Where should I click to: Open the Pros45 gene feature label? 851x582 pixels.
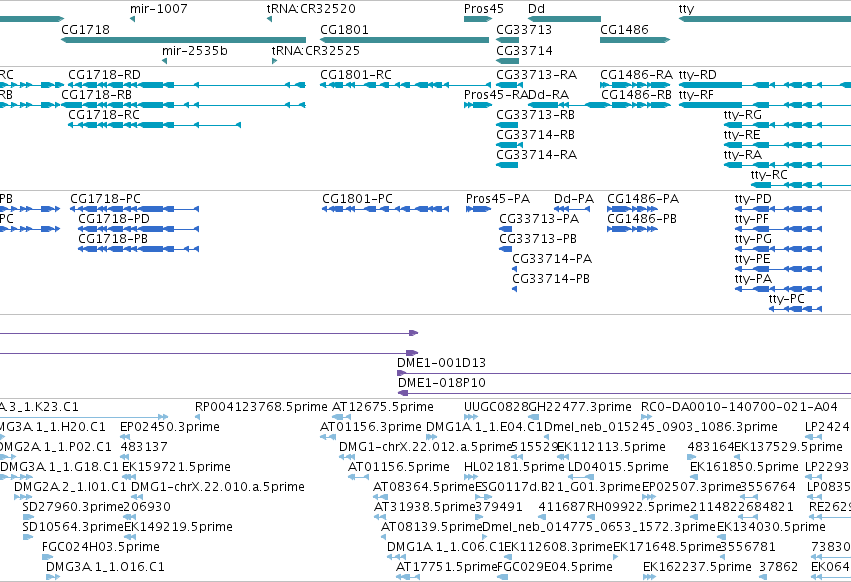point(484,9)
